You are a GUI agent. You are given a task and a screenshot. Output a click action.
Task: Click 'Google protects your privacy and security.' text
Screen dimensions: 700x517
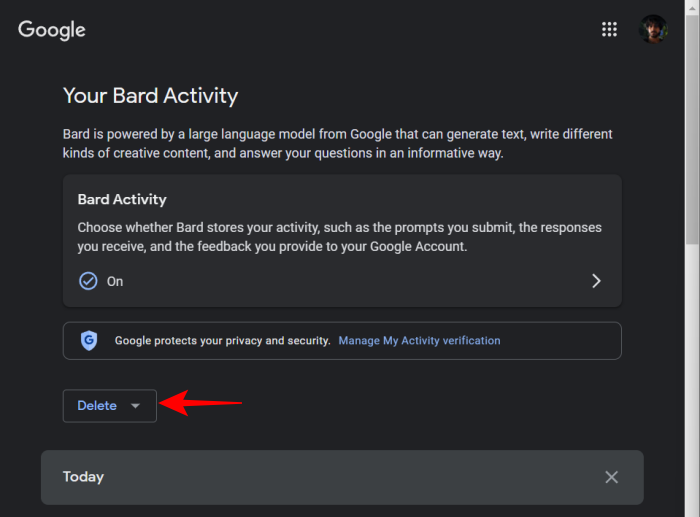pyautogui.click(x=222, y=341)
